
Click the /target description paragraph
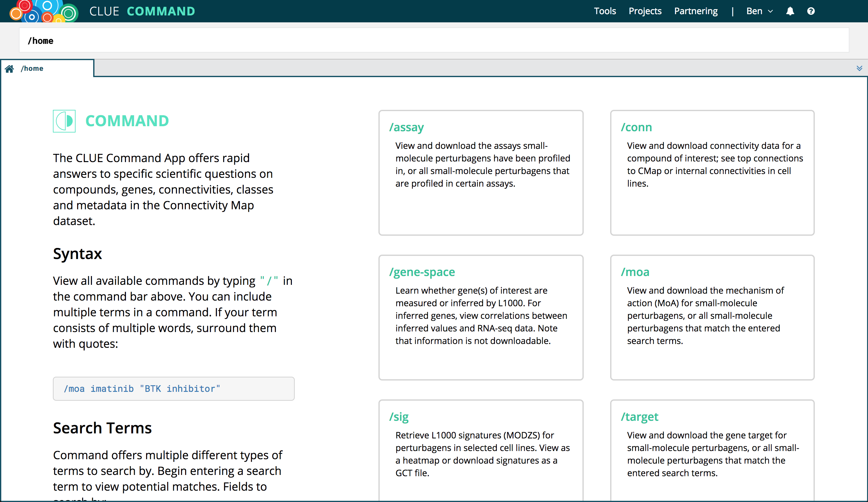(x=713, y=454)
